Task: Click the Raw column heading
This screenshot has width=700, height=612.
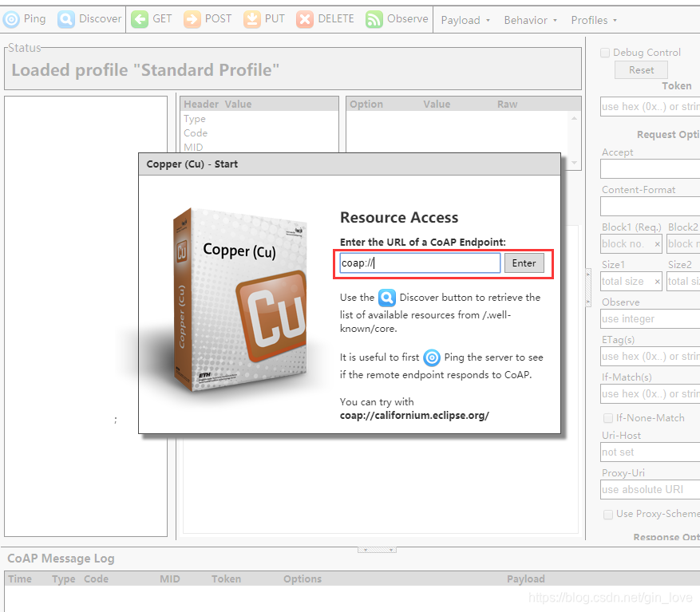Action: (x=508, y=104)
